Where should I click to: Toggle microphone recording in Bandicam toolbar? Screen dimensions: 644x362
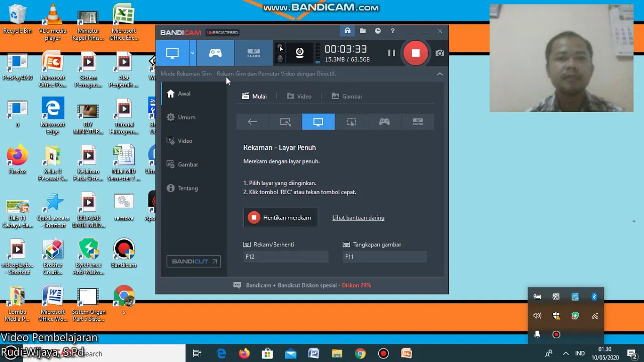280,59
